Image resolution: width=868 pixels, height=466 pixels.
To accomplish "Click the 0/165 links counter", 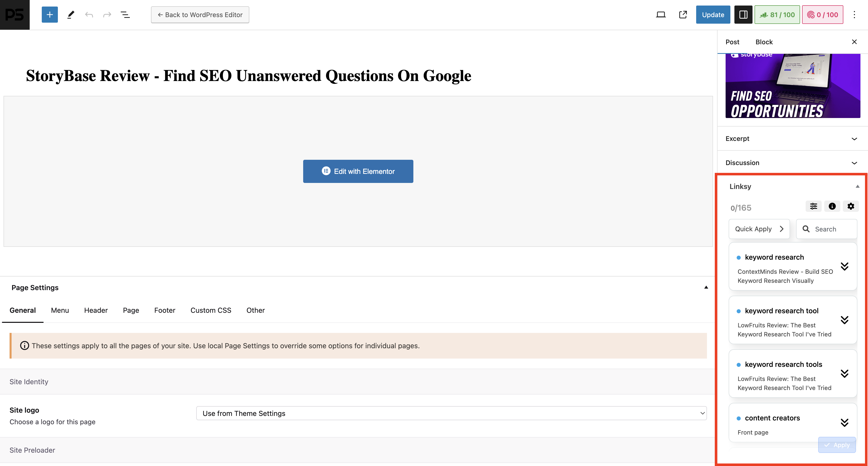I will point(741,208).
